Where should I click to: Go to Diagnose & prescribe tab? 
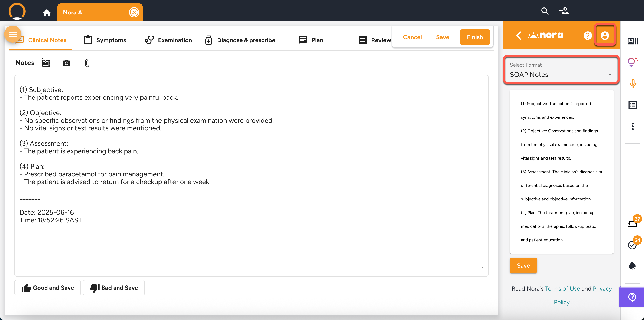point(240,40)
